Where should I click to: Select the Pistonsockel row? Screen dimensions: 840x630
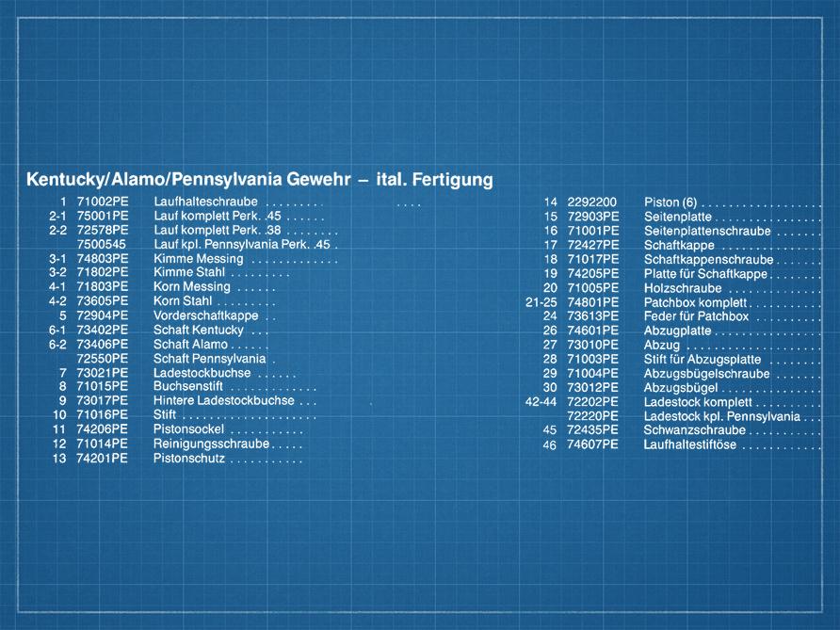coord(188,429)
